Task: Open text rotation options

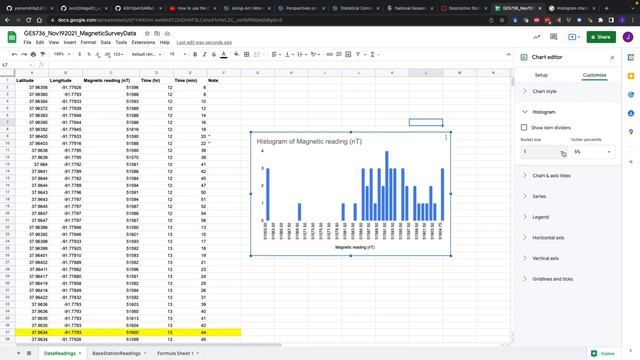Action: (x=314, y=54)
